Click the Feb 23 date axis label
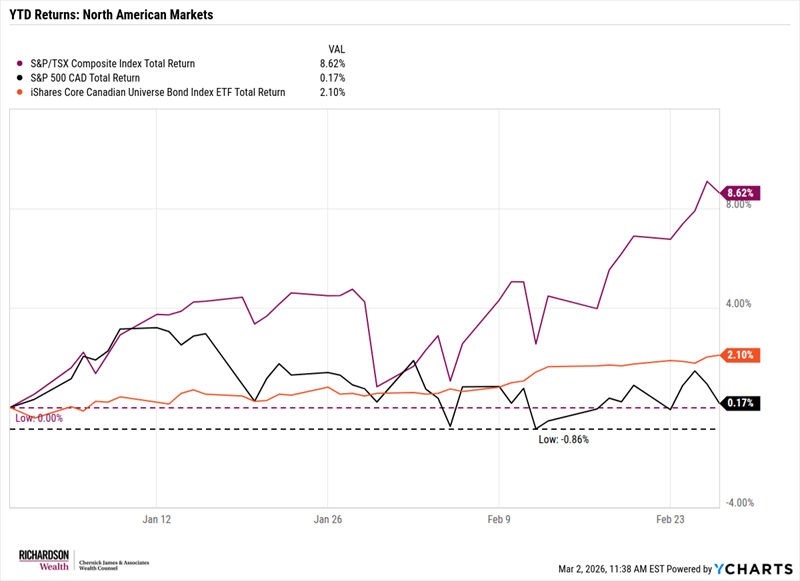This screenshot has width=800, height=581. [669, 520]
